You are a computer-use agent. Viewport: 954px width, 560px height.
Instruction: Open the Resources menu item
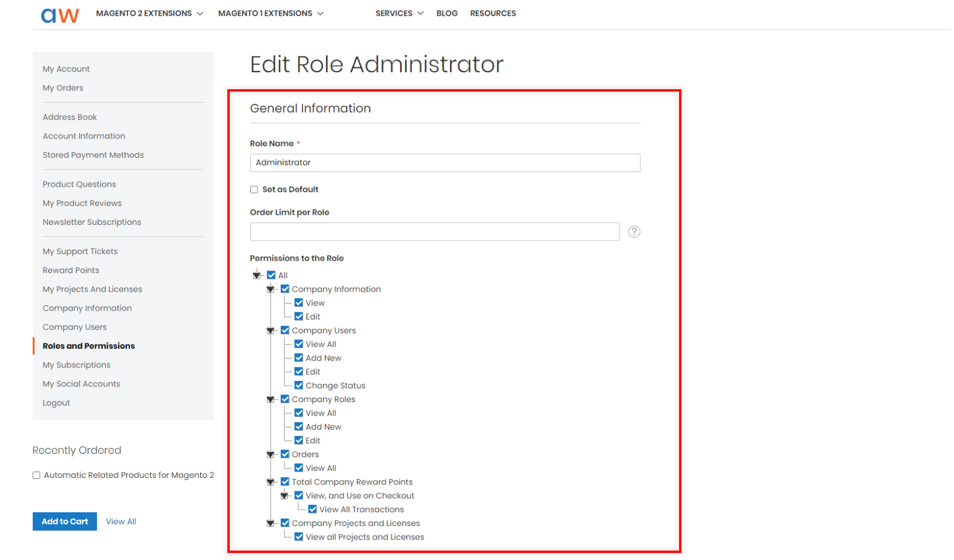pos(493,13)
